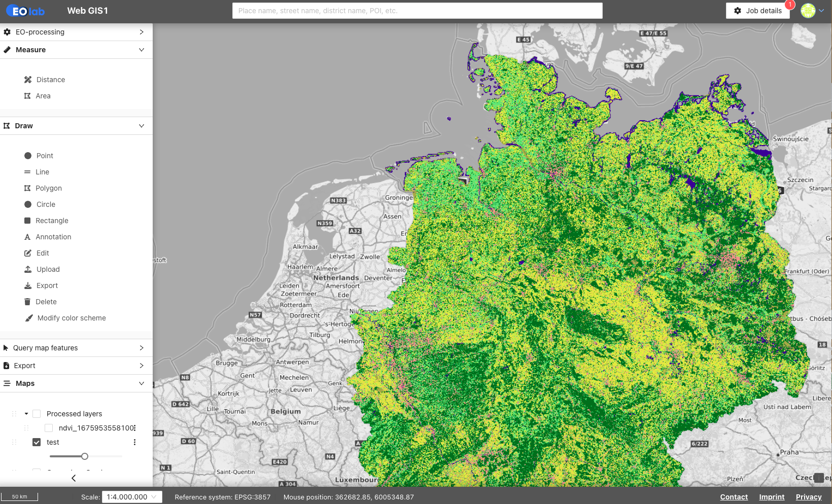Click the place name search field
The width and height of the screenshot is (832, 504).
[x=417, y=11]
